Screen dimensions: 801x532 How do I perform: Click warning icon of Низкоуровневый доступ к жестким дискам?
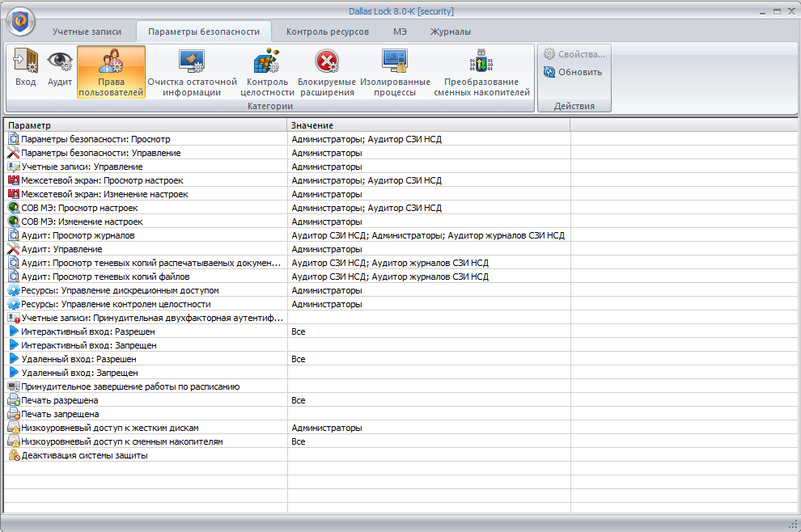14,428
